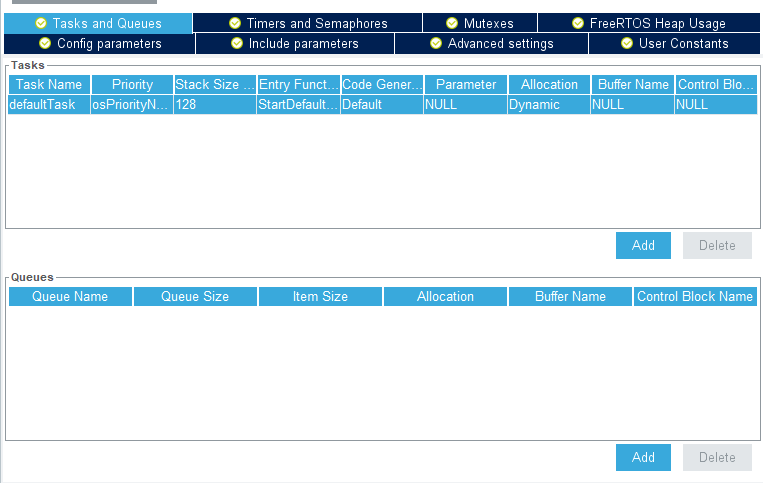Click the FreeRTOS Heap Usage check icon
This screenshot has width=763, height=483.
point(578,23)
